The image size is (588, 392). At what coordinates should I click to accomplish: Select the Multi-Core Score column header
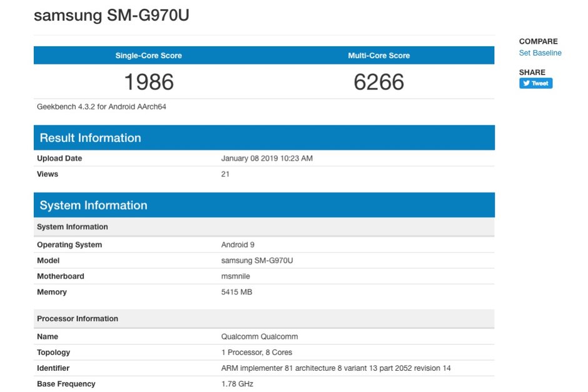pyautogui.click(x=378, y=56)
